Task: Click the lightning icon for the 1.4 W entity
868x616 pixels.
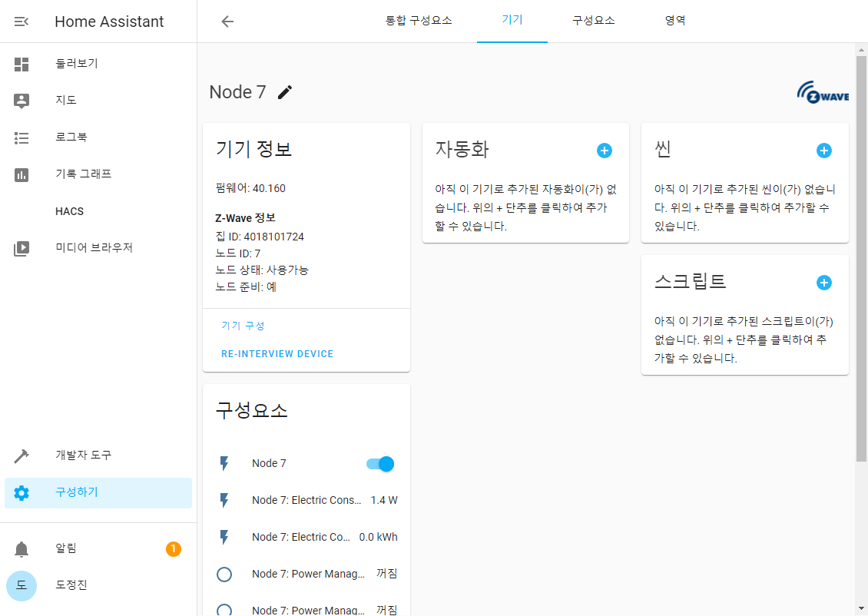Action: (x=224, y=500)
